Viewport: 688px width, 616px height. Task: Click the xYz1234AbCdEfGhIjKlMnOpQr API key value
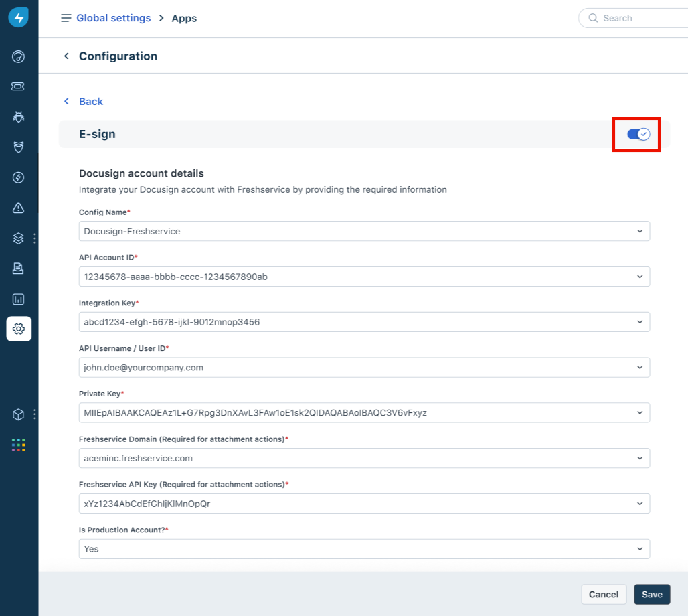click(147, 504)
